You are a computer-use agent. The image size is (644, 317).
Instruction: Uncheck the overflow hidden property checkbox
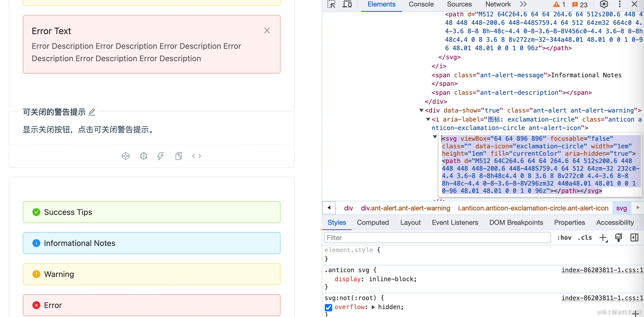[x=328, y=307]
